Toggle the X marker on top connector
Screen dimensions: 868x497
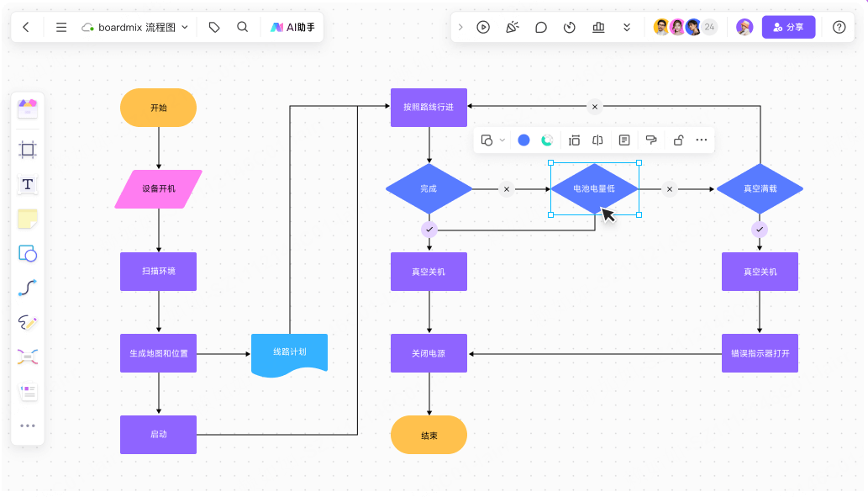click(594, 107)
